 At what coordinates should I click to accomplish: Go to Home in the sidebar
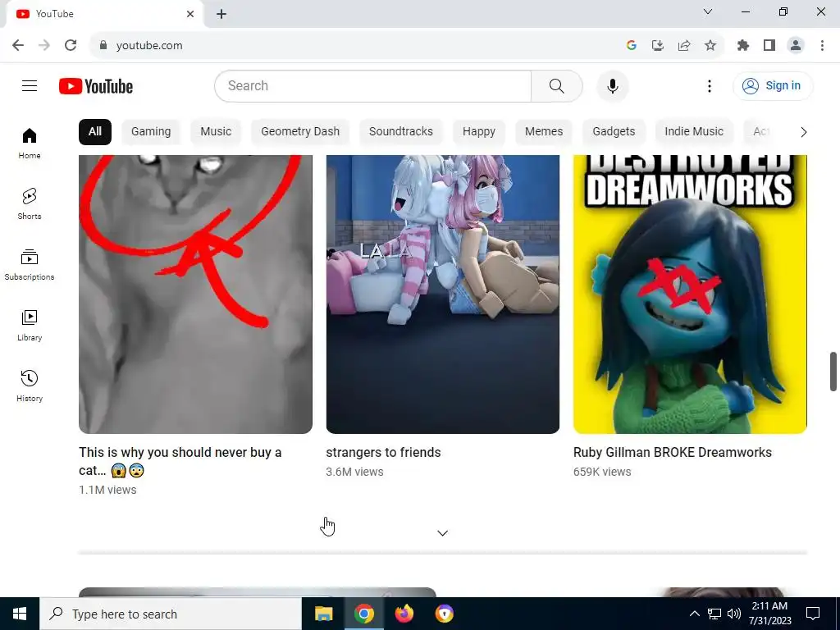30,144
